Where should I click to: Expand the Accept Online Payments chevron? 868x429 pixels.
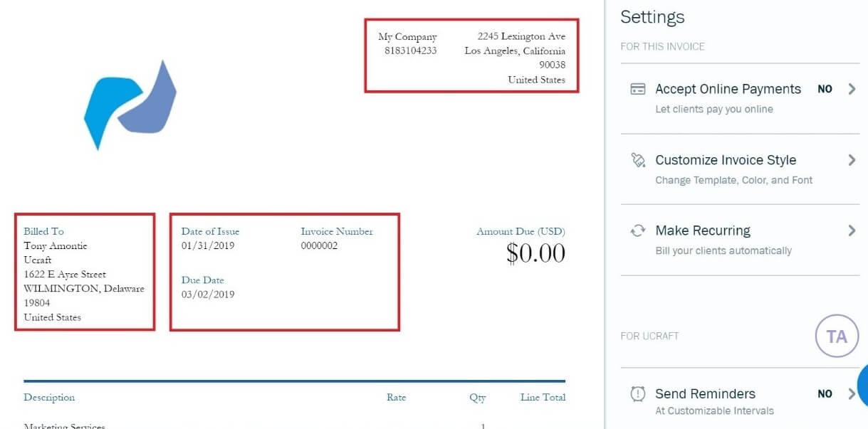tap(852, 89)
